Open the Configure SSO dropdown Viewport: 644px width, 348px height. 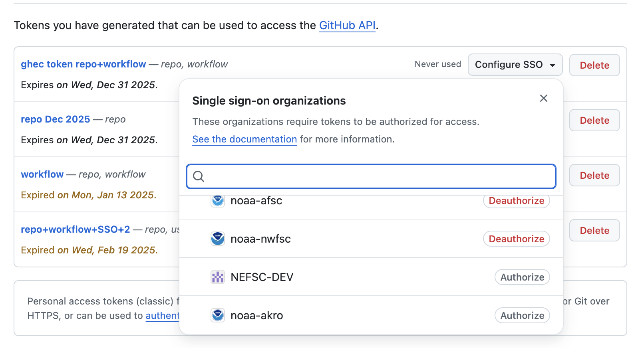click(515, 65)
